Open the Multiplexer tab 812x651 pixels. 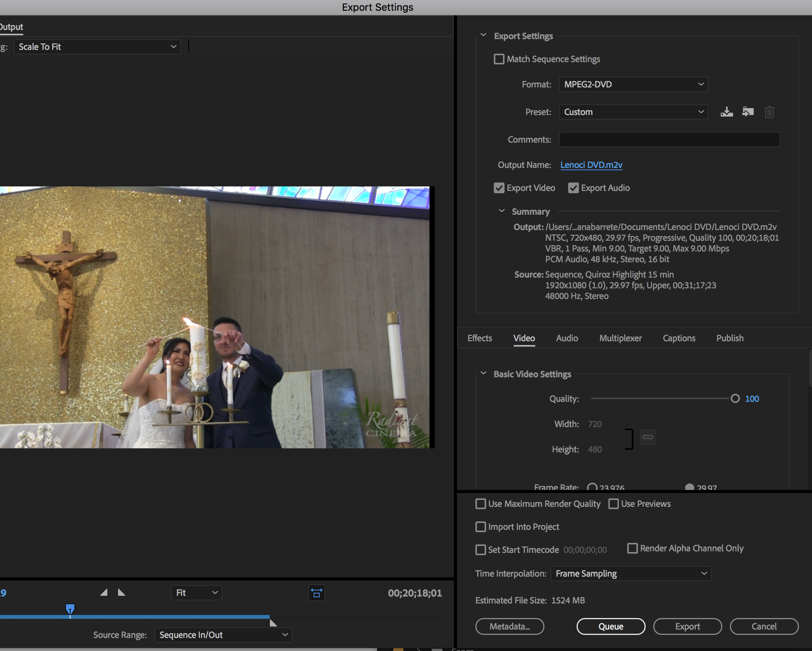[x=620, y=338]
